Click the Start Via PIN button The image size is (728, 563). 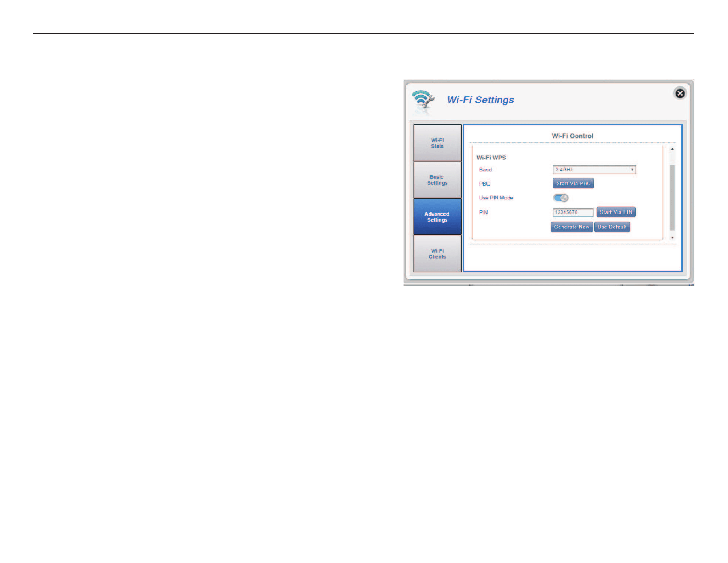[x=616, y=212]
